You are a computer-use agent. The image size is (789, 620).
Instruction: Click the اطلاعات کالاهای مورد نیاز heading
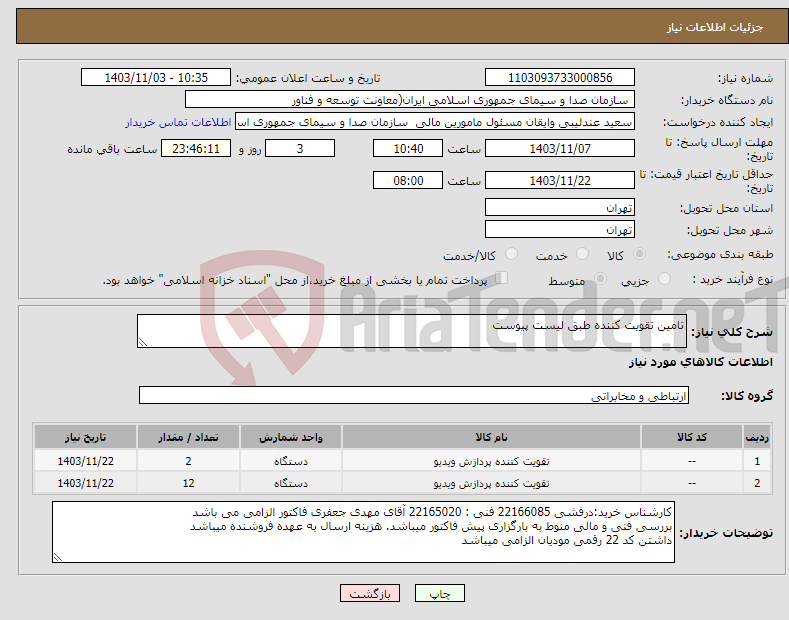(700, 362)
